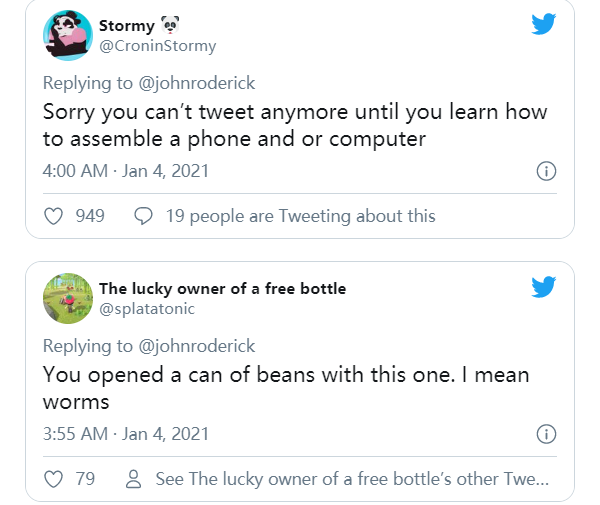See the lucky owner's other Tweets

click(352, 479)
